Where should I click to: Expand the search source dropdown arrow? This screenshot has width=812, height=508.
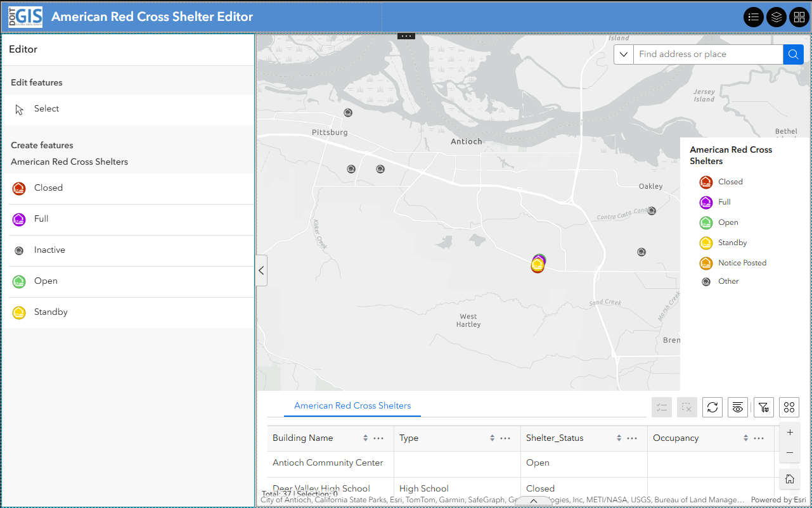click(624, 54)
